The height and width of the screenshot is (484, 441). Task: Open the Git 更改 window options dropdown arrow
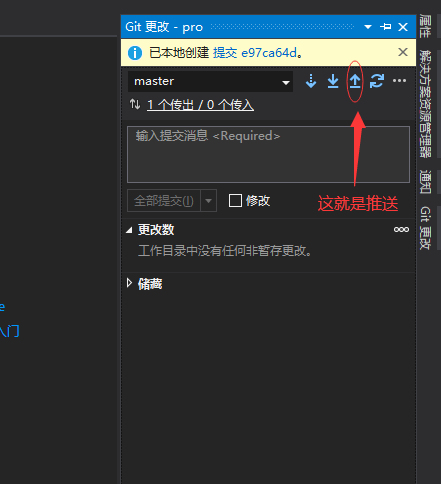(x=368, y=27)
